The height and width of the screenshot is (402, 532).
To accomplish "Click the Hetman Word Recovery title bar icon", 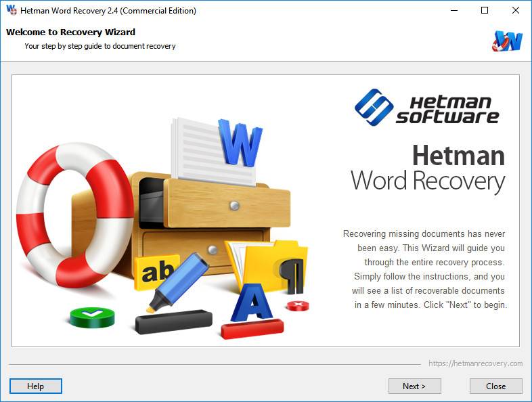I will [12, 10].
